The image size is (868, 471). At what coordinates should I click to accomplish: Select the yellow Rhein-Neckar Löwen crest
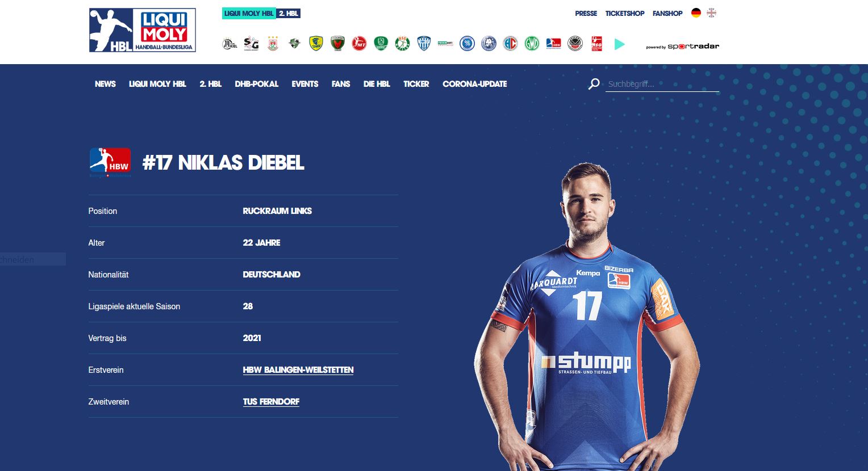(x=316, y=44)
